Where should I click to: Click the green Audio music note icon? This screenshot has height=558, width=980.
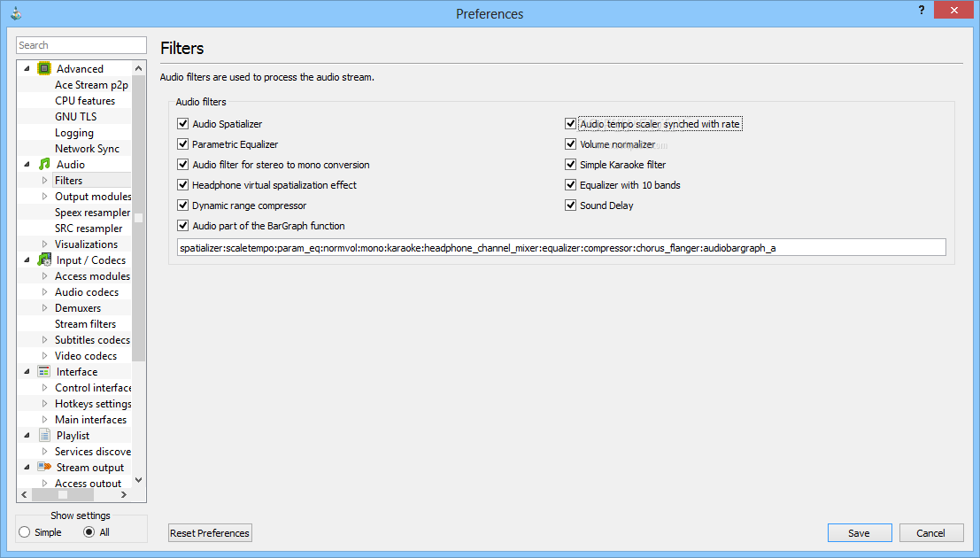point(44,164)
